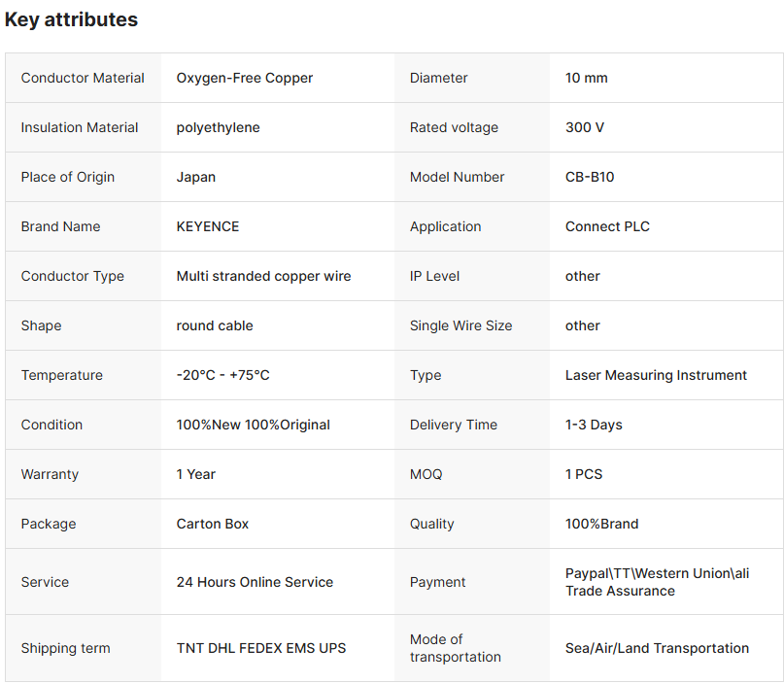Select the round cable shape value
784x683 pixels.
pos(215,325)
